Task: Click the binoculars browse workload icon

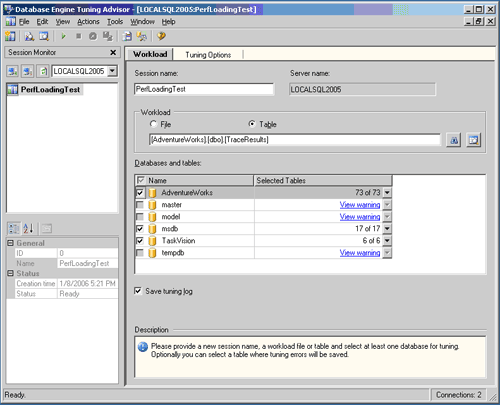Action: 454,140
